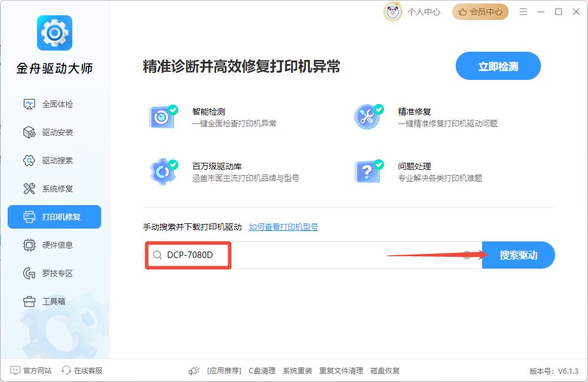Contact 在线客服 support
Screen dimensions: 588x382
pyautogui.click(x=82, y=370)
